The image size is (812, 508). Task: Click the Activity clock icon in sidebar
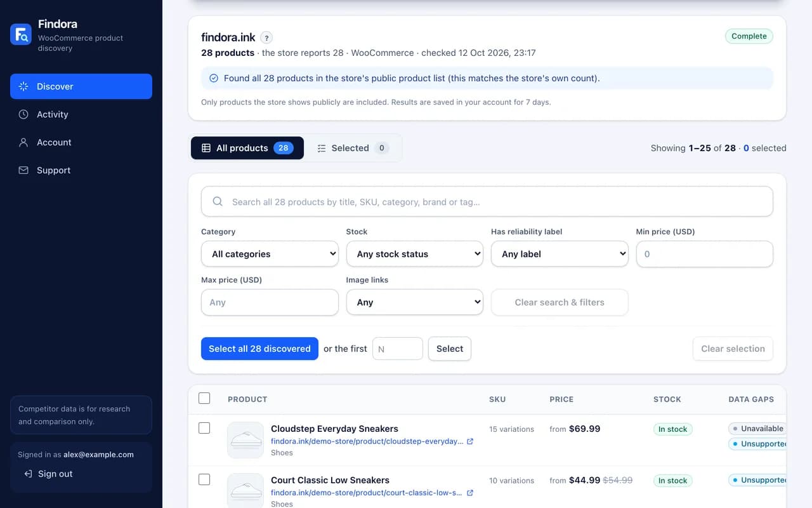tap(23, 114)
